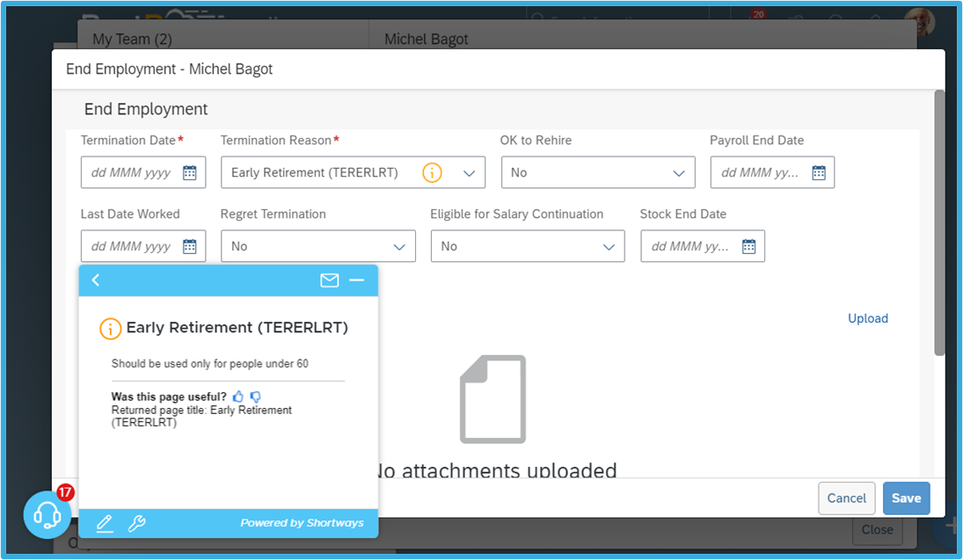The height and width of the screenshot is (560, 963).
Task: Open the Termination Date calendar picker
Action: 190,172
